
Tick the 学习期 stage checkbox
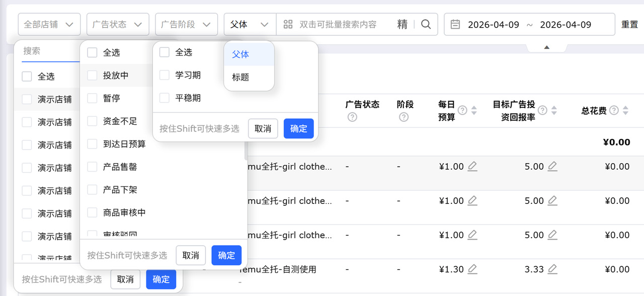[x=165, y=75]
